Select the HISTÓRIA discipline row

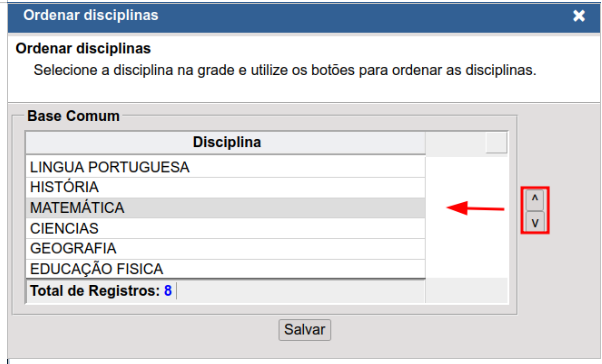(x=226, y=187)
